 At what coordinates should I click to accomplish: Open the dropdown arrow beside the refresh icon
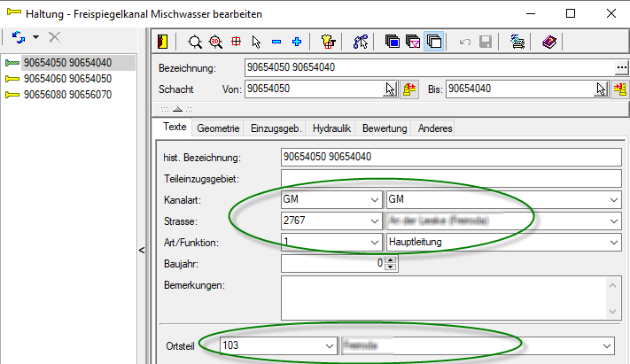(x=35, y=37)
